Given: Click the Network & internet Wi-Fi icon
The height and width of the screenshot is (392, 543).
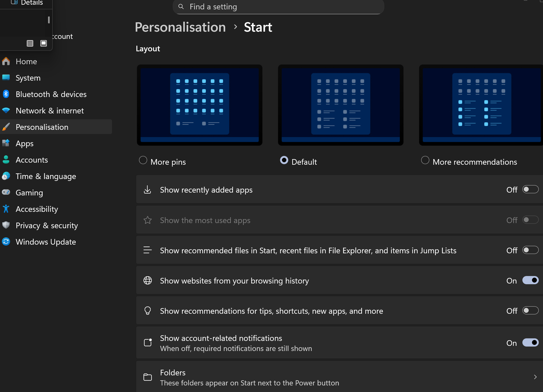Looking at the screenshot, I should click(x=6, y=110).
